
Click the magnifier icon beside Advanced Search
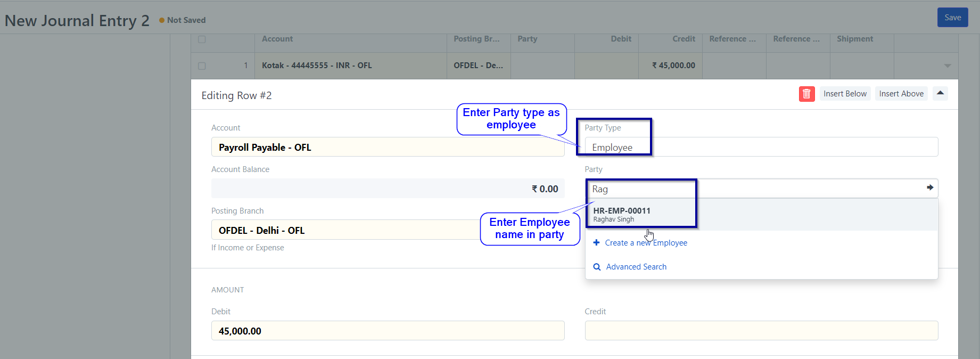coord(597,267)
